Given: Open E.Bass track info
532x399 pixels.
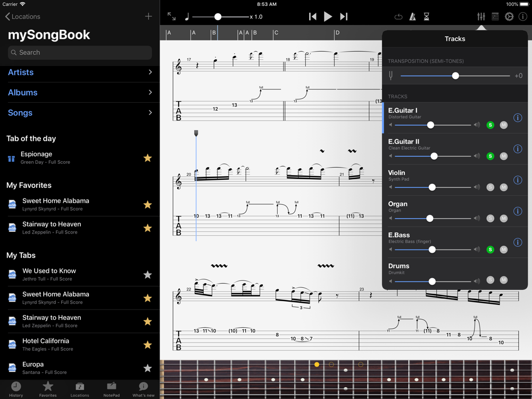Looking at the screenshot, I should (518, 242).
